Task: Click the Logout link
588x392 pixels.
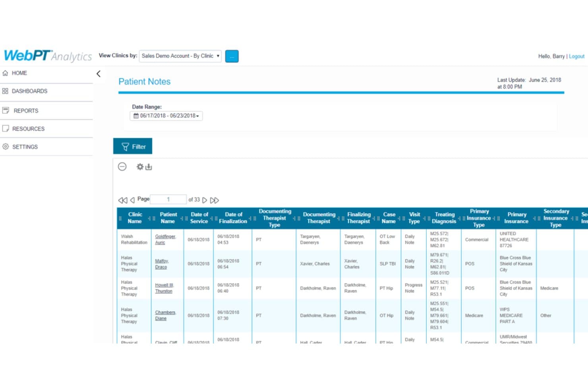Action: [x=576, y=56]
